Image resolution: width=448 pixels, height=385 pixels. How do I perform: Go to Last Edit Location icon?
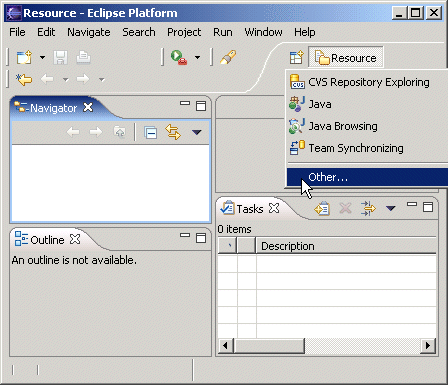tap(24, 80)
